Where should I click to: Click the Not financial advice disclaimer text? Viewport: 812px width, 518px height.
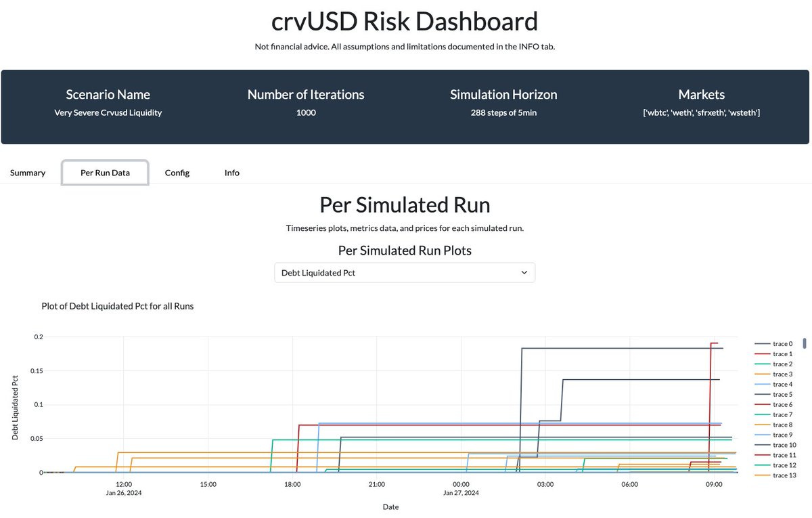[x=405, y=47]
